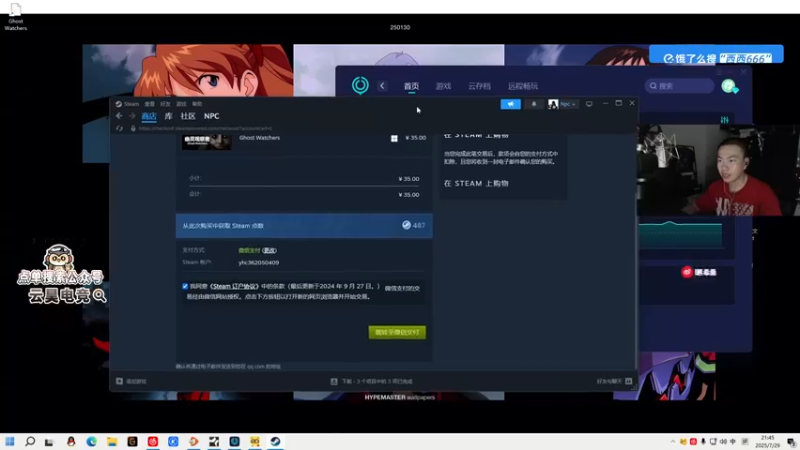This screenshot has height=450, width=800.
Task: Click the equalizer settings icon in the launcher
Action: click(x=724, y=120)
